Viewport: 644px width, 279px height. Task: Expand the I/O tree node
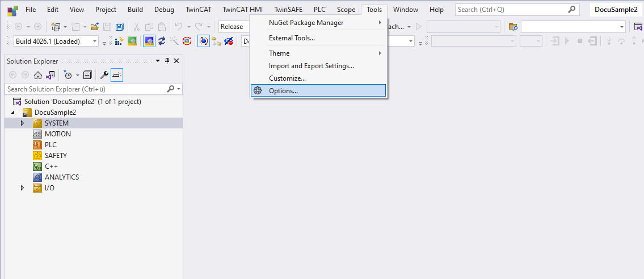(23, 188)
